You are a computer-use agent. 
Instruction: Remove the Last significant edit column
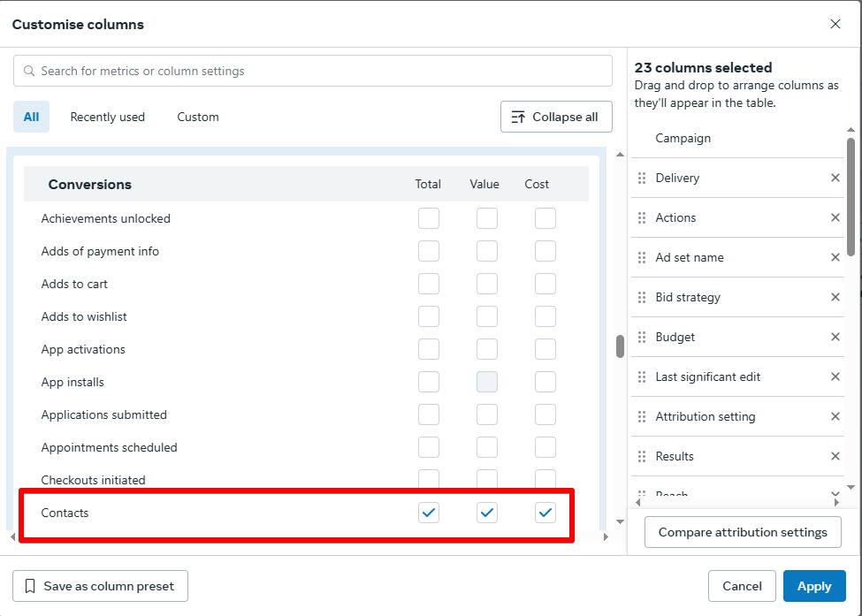pyautogui.click(x=835, y=376)
